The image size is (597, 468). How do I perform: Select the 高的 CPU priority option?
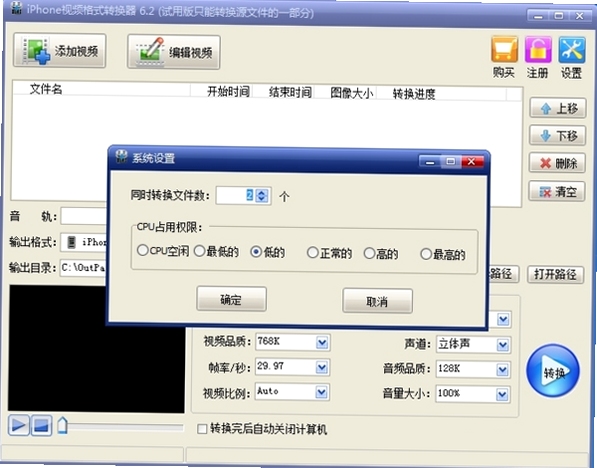pos(369,253)
